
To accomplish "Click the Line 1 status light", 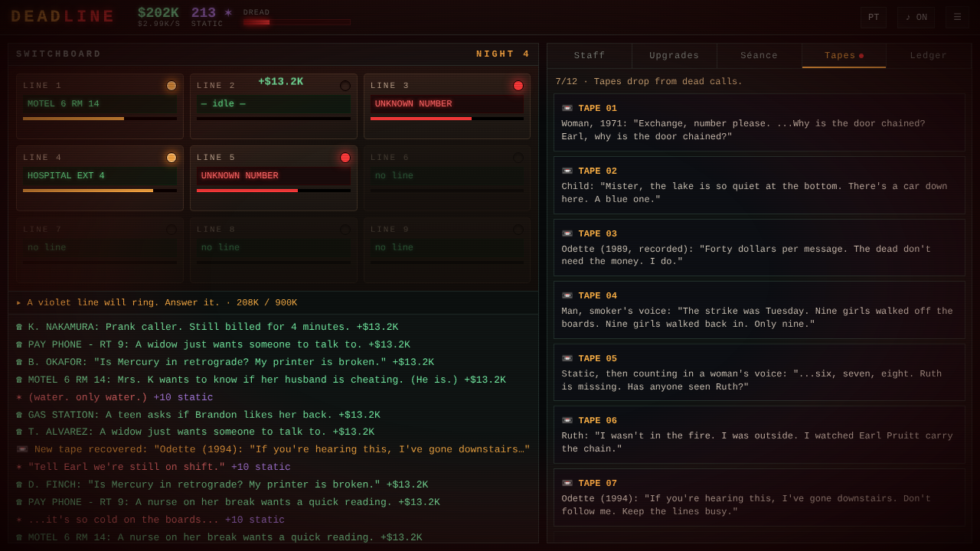I will coord(171,86).
